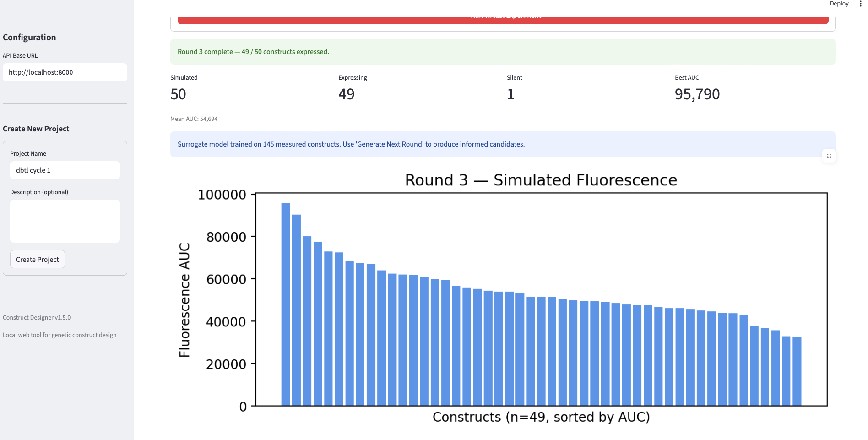
Task: Click the green Round 3 complete message
Action: (x=503, y=52)
